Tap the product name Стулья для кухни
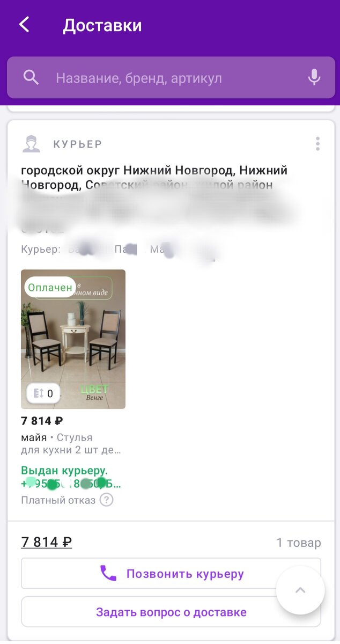This screenshot has width=340, height=644. 71,444
